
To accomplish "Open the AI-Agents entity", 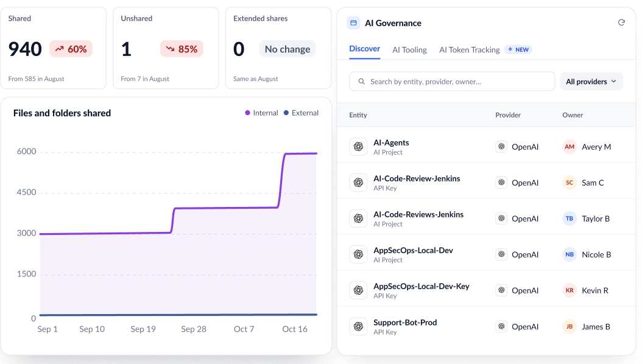I will [x=391, y=142].
